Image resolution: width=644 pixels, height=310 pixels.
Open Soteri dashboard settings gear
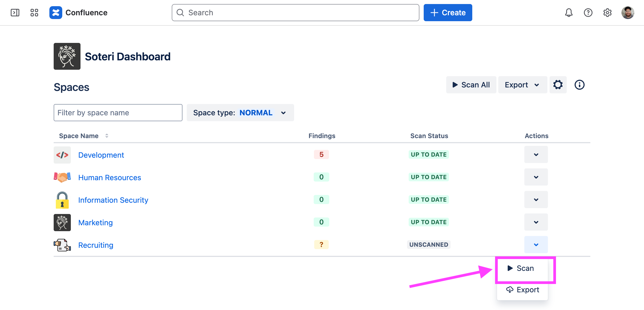(x=558, y=85)
